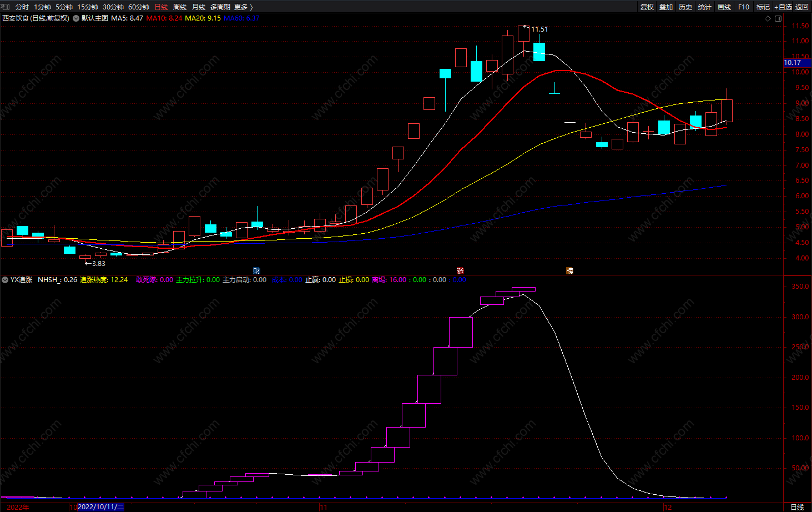Click the 榜 ranking marker icon
This screenshot has width=812, height=512.
pos(569,271)
